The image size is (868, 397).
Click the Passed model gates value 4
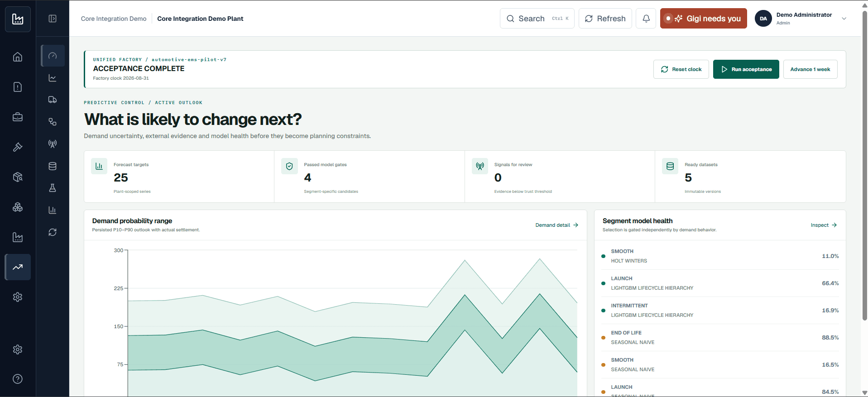(x=308, y=177)
